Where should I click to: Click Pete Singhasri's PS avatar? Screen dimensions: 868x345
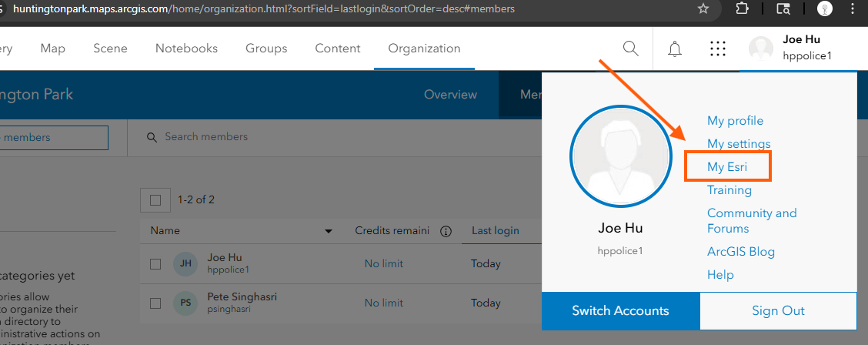pos(185,303)
